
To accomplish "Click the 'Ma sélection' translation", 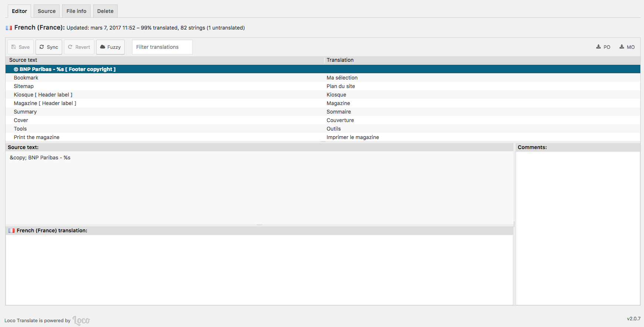I will click(342, 78).
